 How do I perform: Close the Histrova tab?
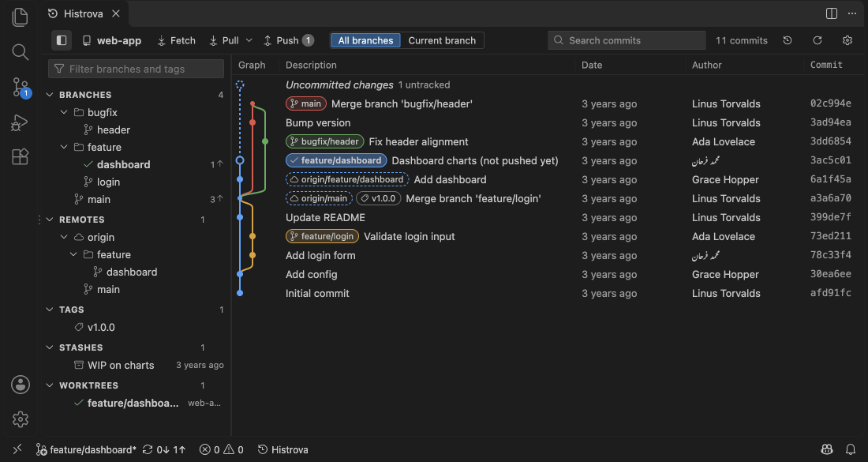click(x=116, y=13)
